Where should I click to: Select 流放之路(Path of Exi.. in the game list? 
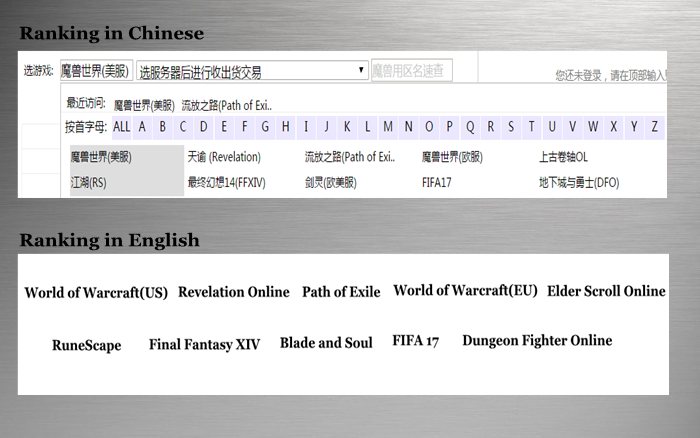pos(350,157)
